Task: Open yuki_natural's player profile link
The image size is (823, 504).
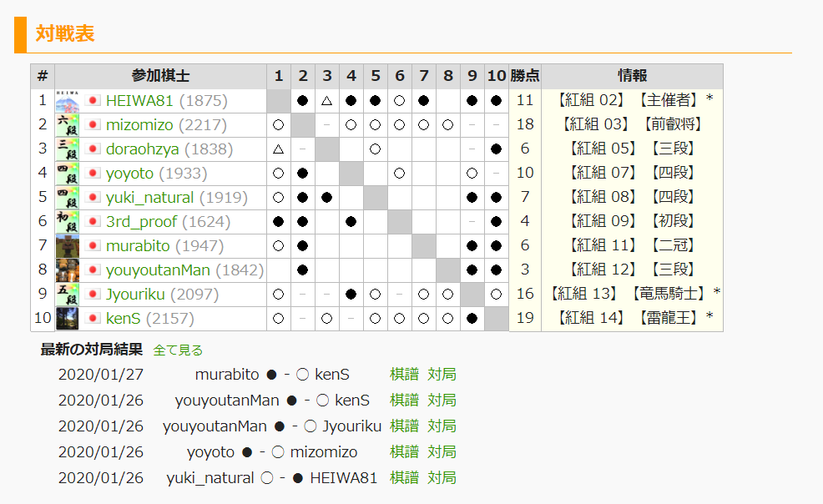Action: click(x=149, y=198)
